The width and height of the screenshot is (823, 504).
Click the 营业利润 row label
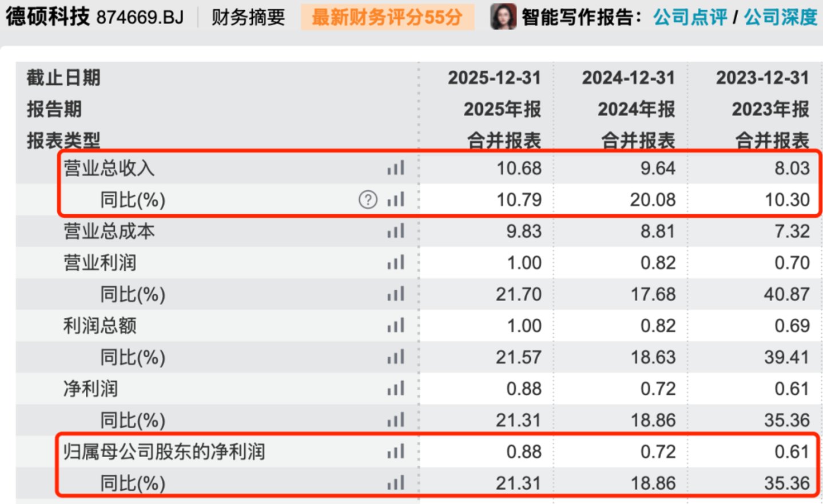coord(100,262)
